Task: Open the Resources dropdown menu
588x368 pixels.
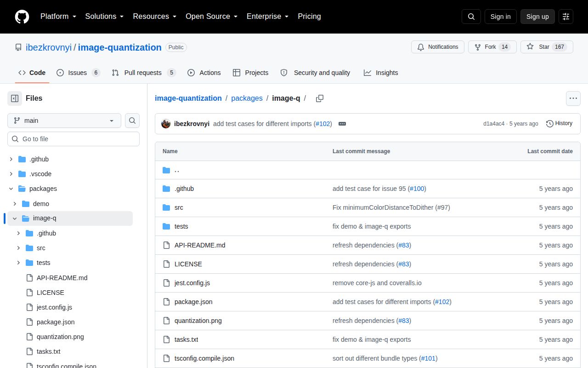Action: [x=155, y=17]
